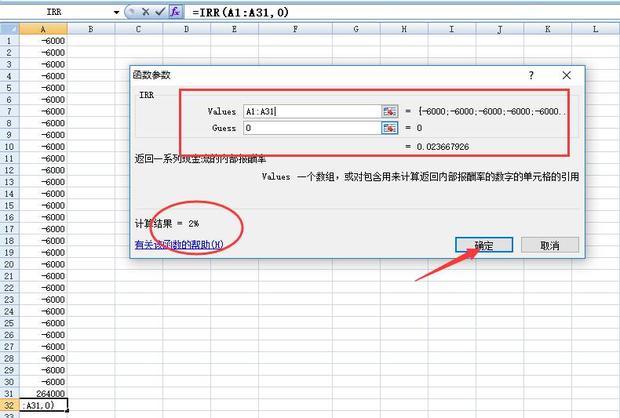
Task: Click cell A8 containing -6000
Action: click(x=43, y=123)
